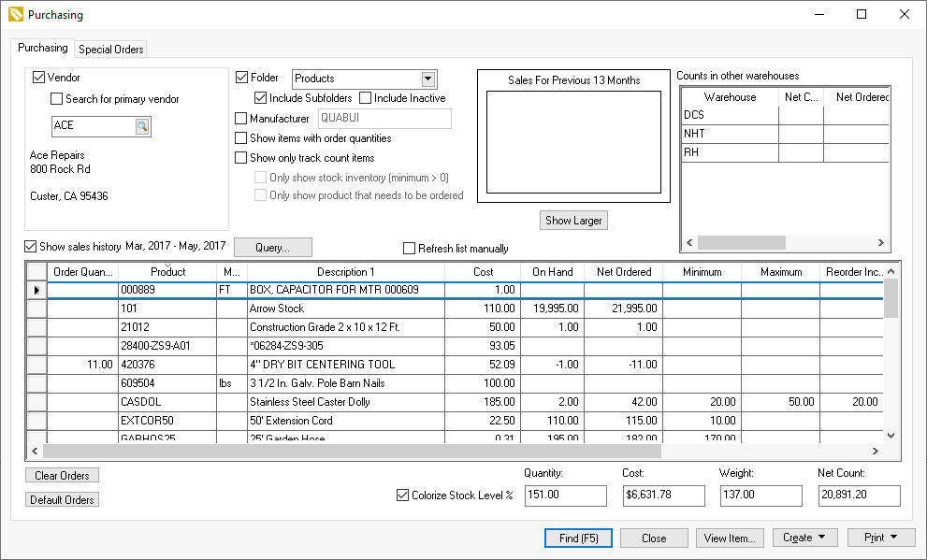
Task: Check Show items with order quantities
Action: pyautogui.click(x=241, y=138)
